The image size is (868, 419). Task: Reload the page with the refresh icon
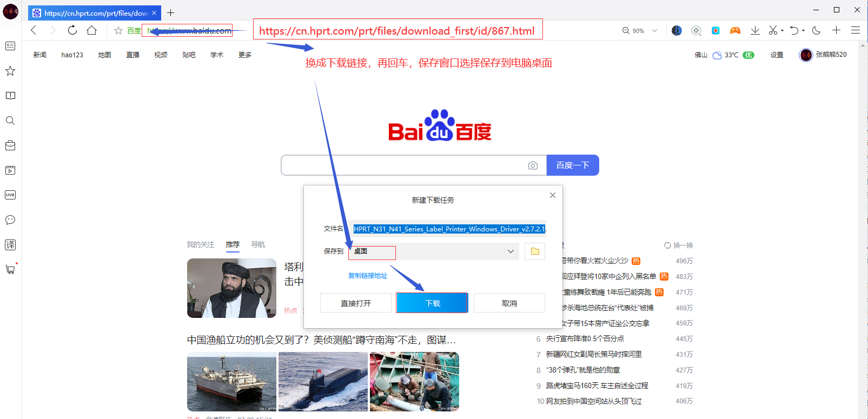click(x=72, y=30)
